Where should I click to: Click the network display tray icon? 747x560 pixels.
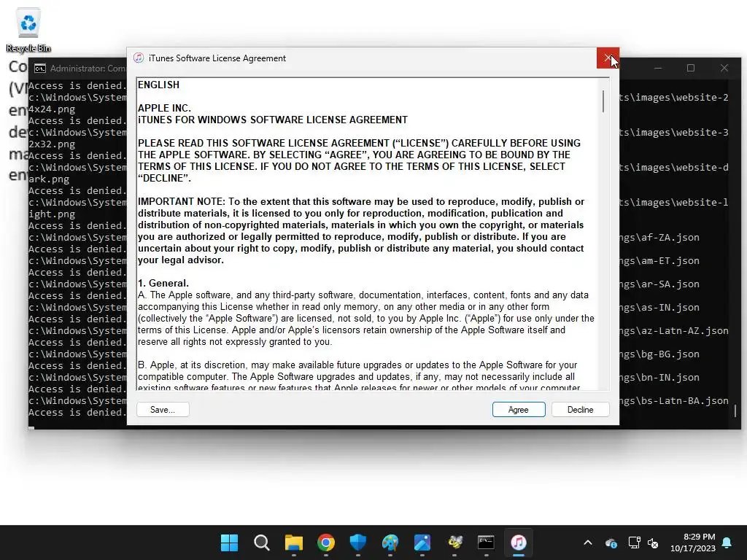click(634, 542)
